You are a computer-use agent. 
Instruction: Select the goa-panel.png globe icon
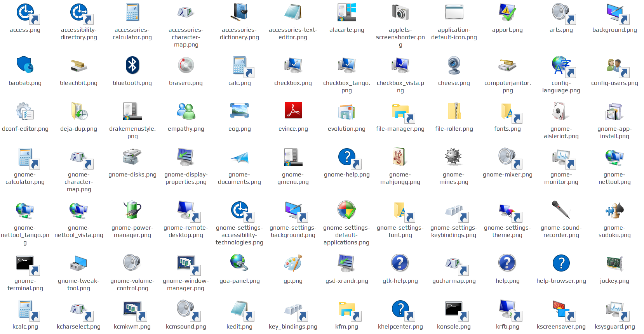[x=239, y=263]
